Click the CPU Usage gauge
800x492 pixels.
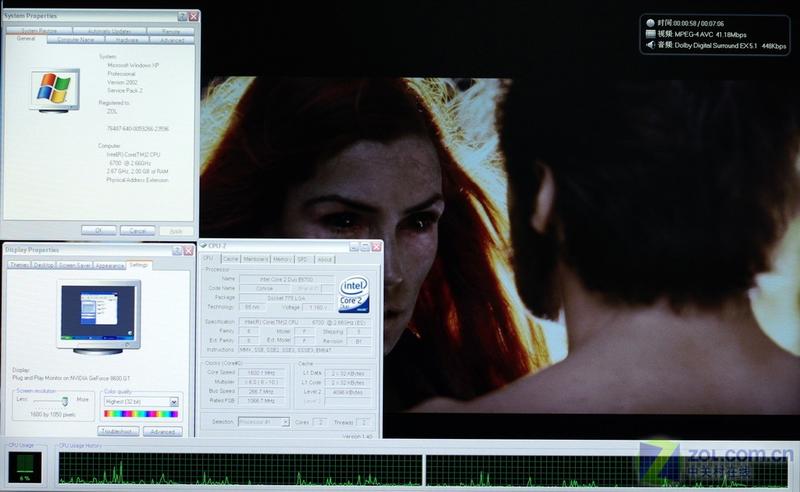click(24, 468)
